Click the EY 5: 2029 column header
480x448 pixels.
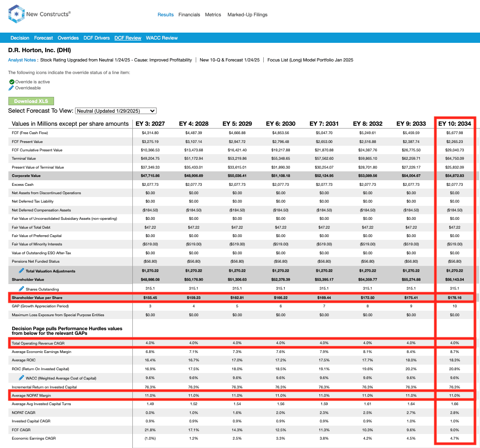(237, 123)
